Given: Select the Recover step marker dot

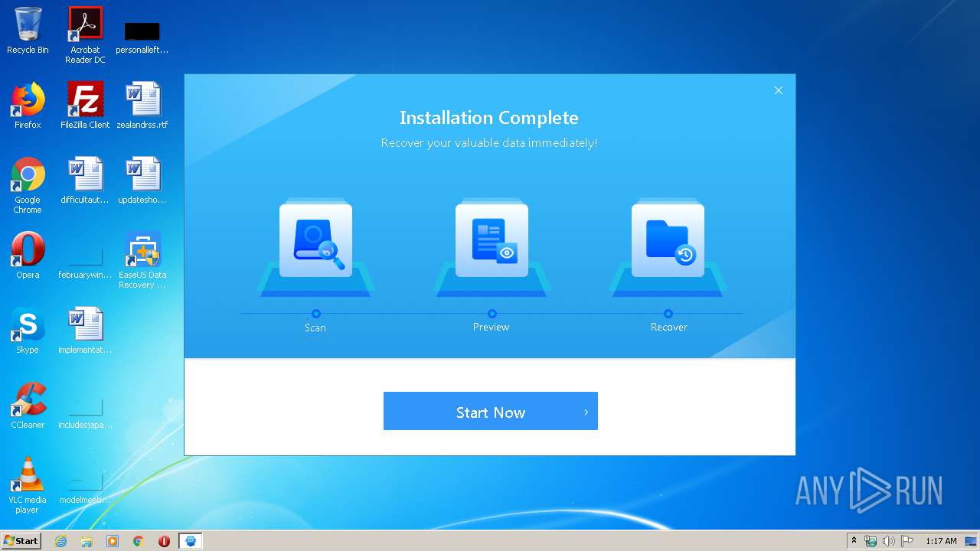Looking at the screenshot, I should [x=668, y=313].
